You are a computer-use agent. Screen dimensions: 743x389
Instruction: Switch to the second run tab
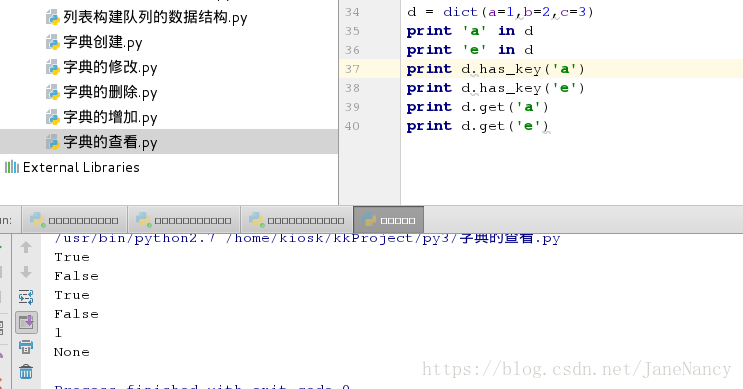[184, 220]
